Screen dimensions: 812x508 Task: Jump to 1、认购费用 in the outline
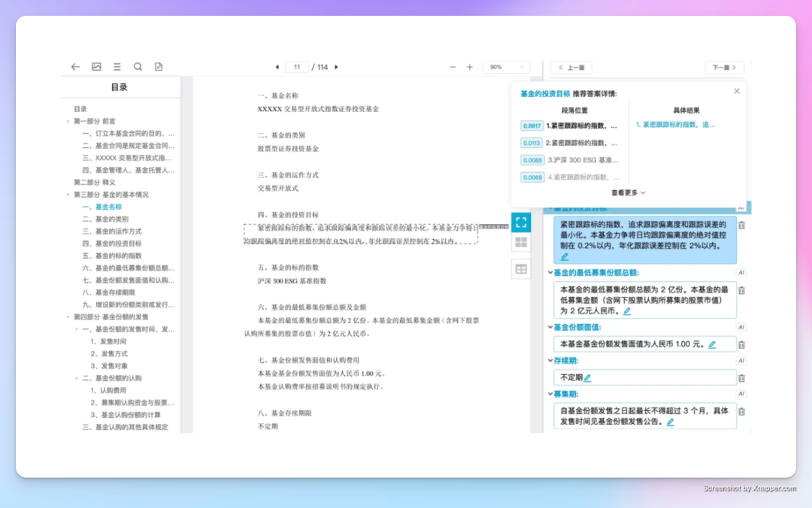point(108,391)
